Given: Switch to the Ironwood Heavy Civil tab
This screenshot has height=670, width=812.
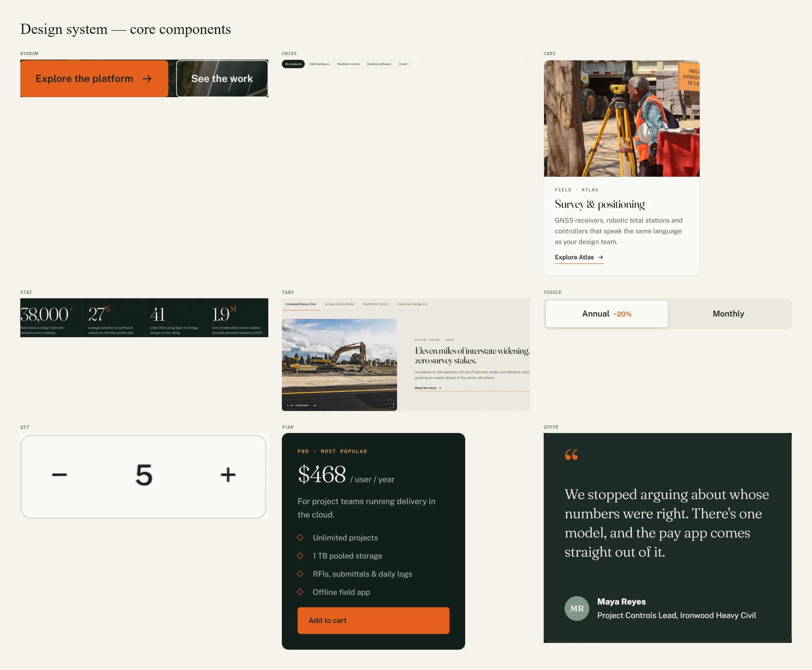Looking at the screenshot, I should click(300, 304).
